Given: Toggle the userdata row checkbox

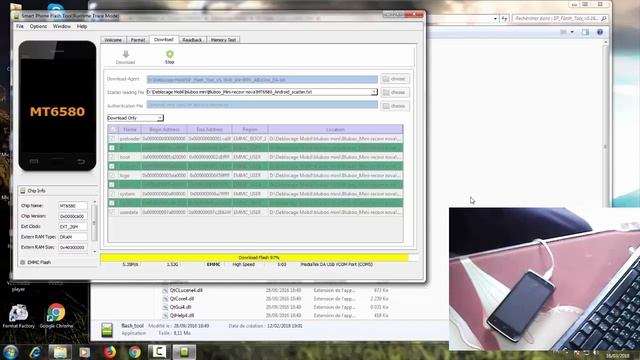Looking at the screenshot, I should 112,212.
